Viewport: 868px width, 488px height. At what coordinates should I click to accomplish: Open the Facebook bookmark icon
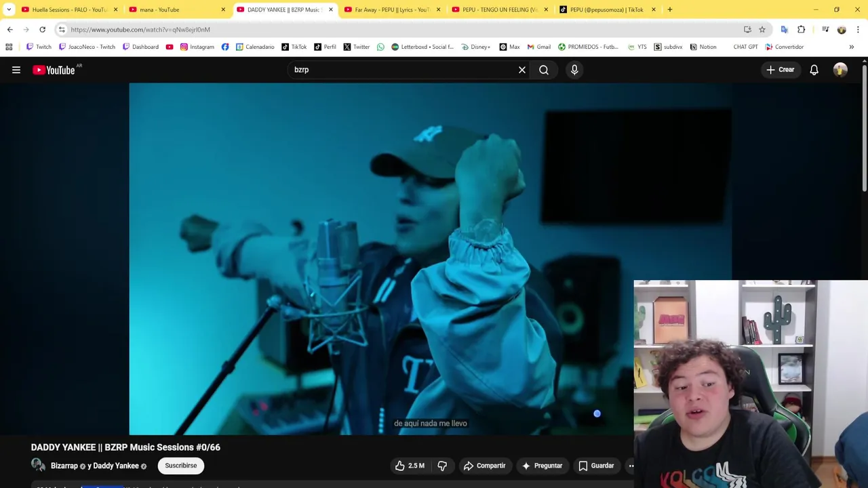click(225, 47)
